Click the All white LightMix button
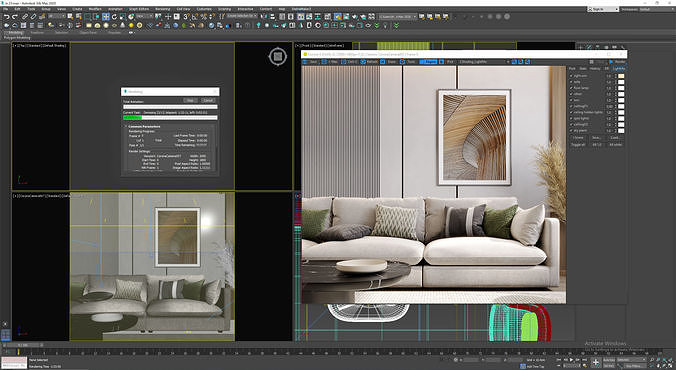The image size is (676, 370). pyautogui.click(x=616, y=144)
